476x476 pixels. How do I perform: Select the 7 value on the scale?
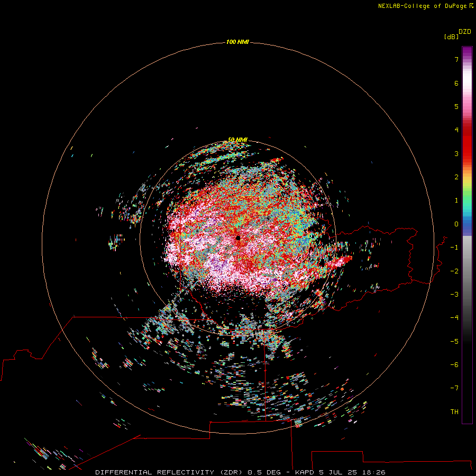pyautogui.click(x=456, y=60)
